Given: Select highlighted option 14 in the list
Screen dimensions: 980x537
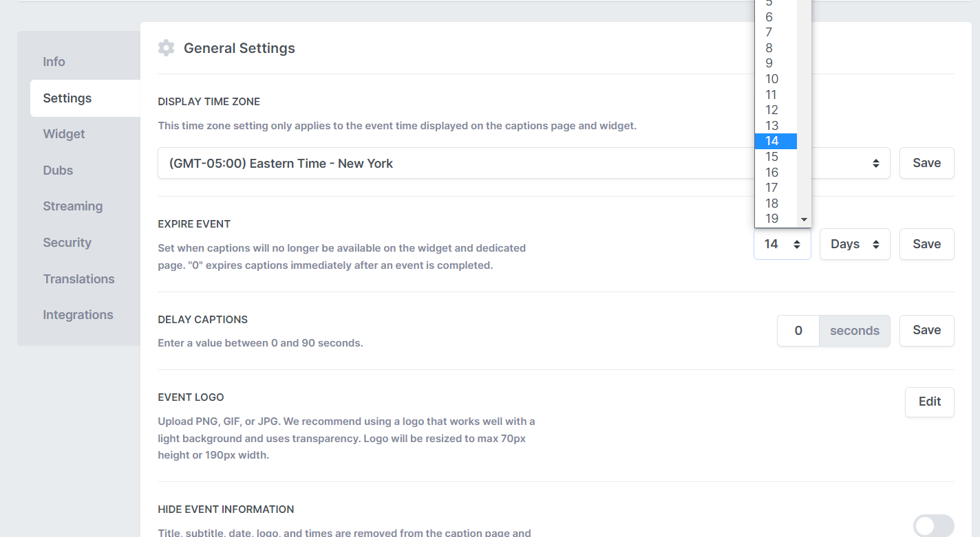Looking at the screenshot, I should click(776, 141).
